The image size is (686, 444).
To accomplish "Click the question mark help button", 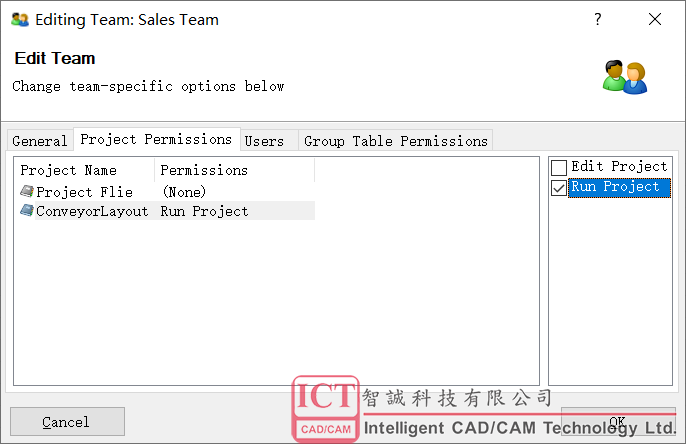I will click(598, 19).
